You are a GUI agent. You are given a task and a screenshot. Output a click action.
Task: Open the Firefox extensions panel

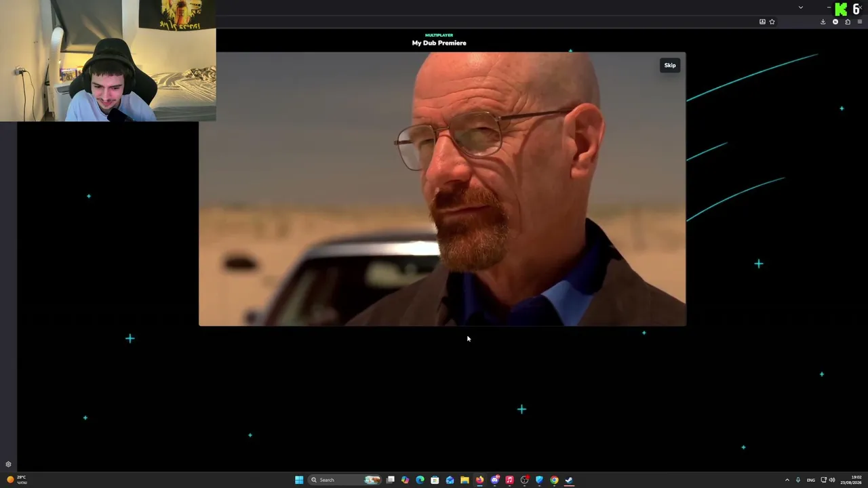click(848, 22)
